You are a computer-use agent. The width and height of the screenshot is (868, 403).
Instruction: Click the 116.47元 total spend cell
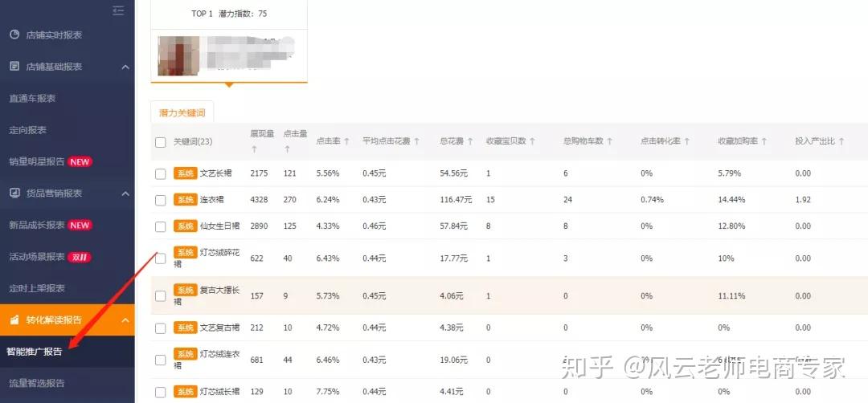click(457, 200)
